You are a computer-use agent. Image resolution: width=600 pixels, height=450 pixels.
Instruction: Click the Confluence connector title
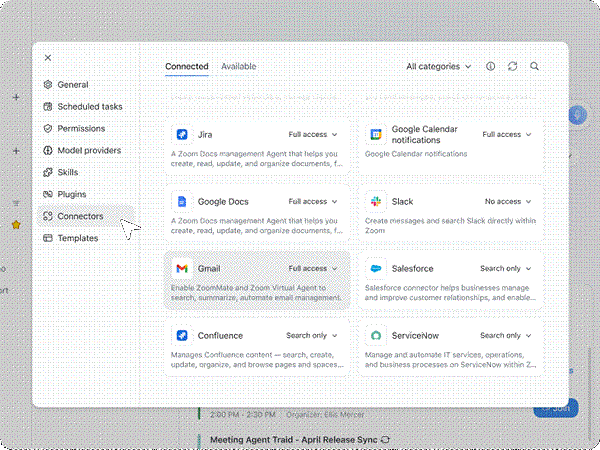coord(220,335)
